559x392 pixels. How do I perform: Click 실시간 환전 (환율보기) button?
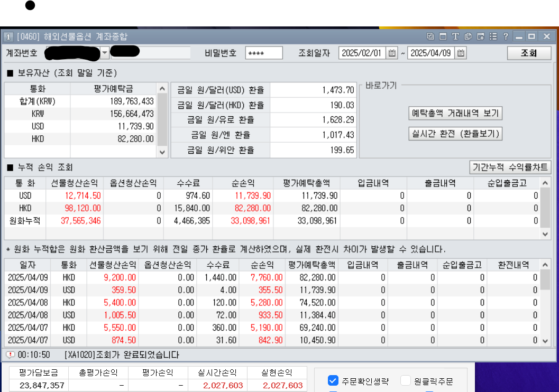455,134
